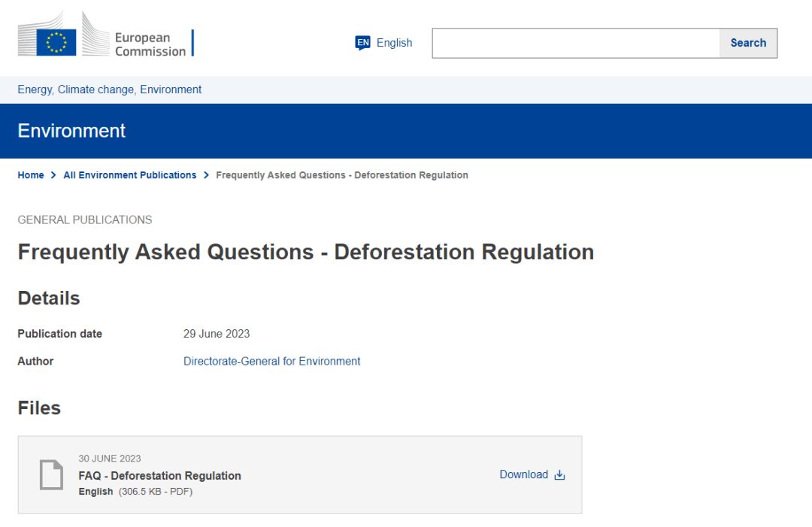
Task: Select file title FAQ - Deforestation Regulation
Action: click(159, 476)
